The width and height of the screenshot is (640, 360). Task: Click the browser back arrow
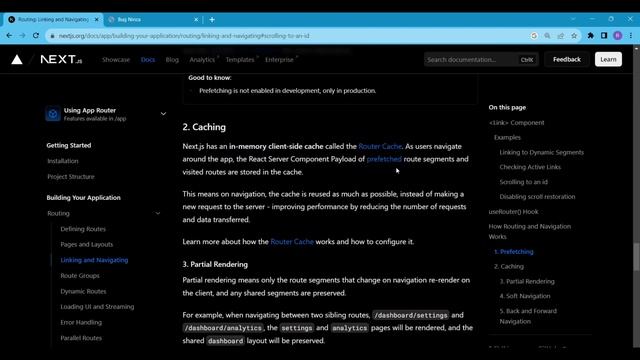pyautogui.click(x=9, y=36)
